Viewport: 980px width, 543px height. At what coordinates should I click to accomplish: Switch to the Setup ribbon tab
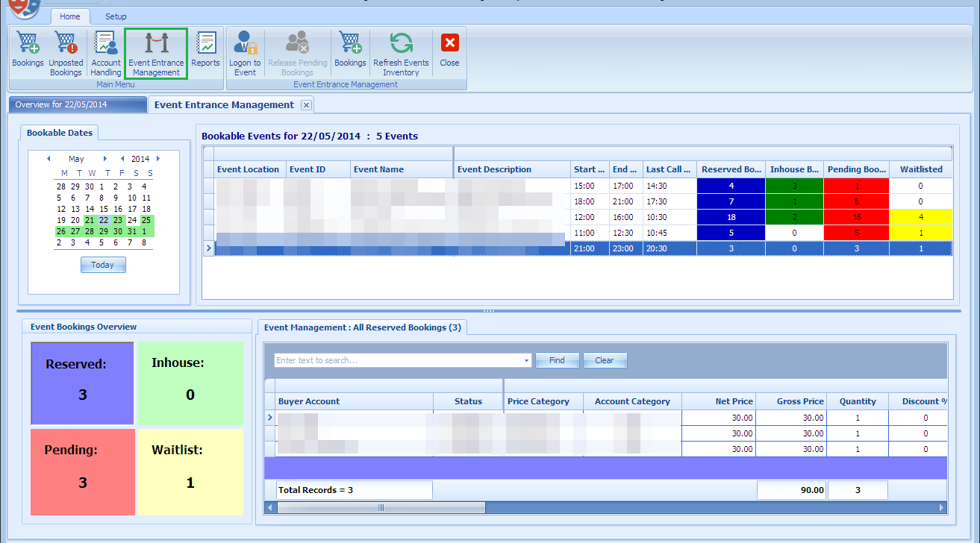116,16
